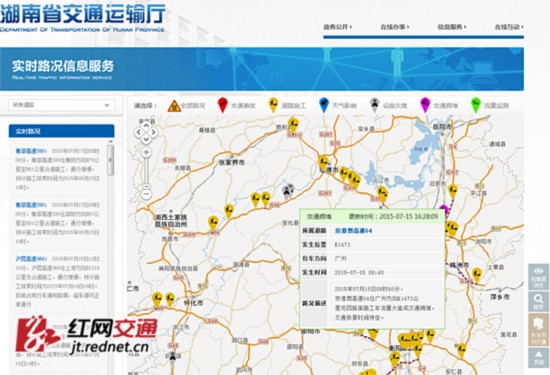Toggle the gray 设施灾毁 facility damage filter
This screenshot has height=375, width=550.
[x=375, y=105]
